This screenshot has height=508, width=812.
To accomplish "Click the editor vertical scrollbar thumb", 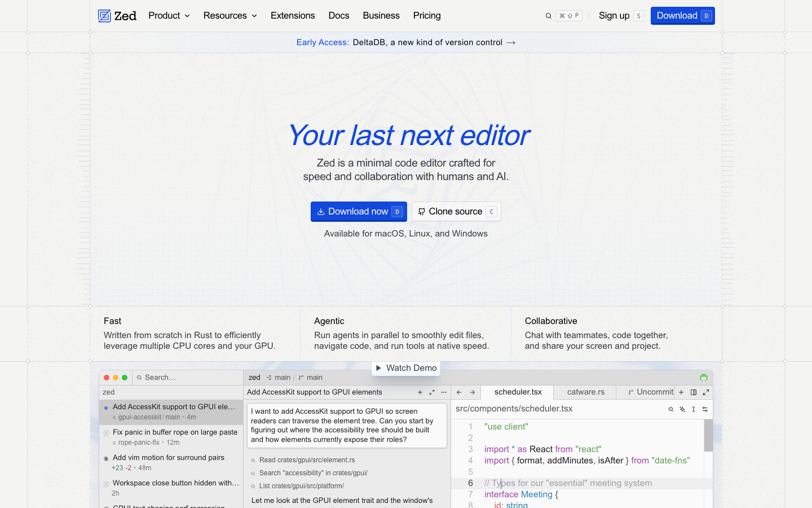I will click(x=708, y=435).
